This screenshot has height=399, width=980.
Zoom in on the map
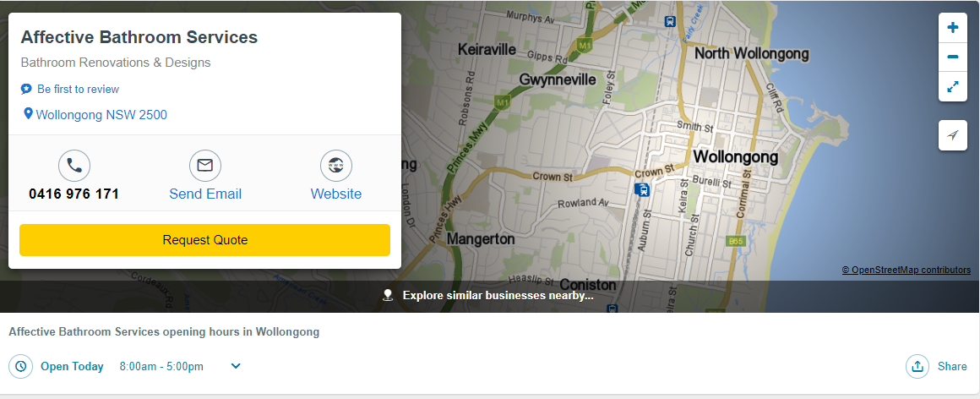pyautogui.click(x=952, y=28)
